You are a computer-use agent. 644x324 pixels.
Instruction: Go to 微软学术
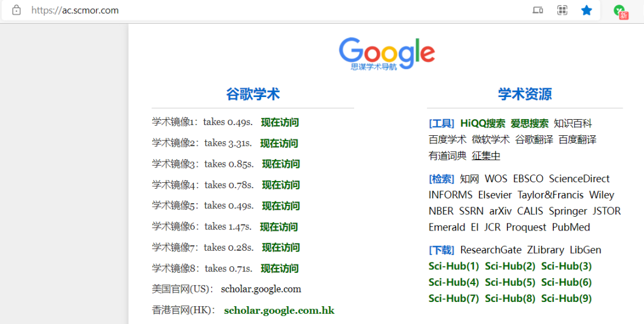[x=491, y=139]
